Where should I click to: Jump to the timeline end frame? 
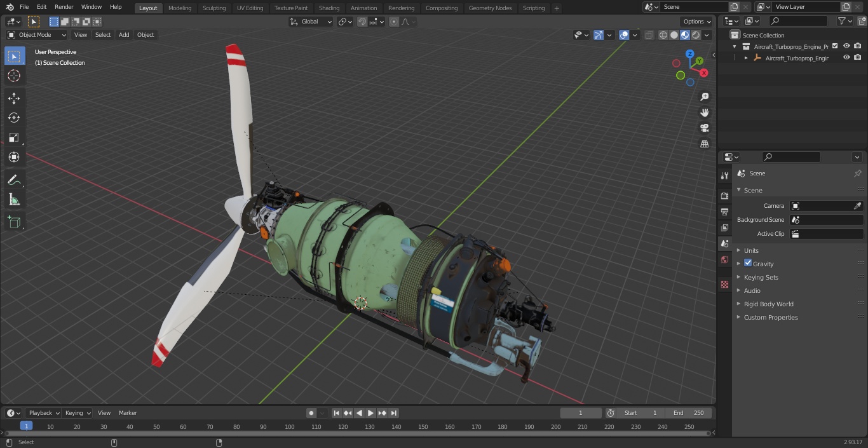(393, 413)
